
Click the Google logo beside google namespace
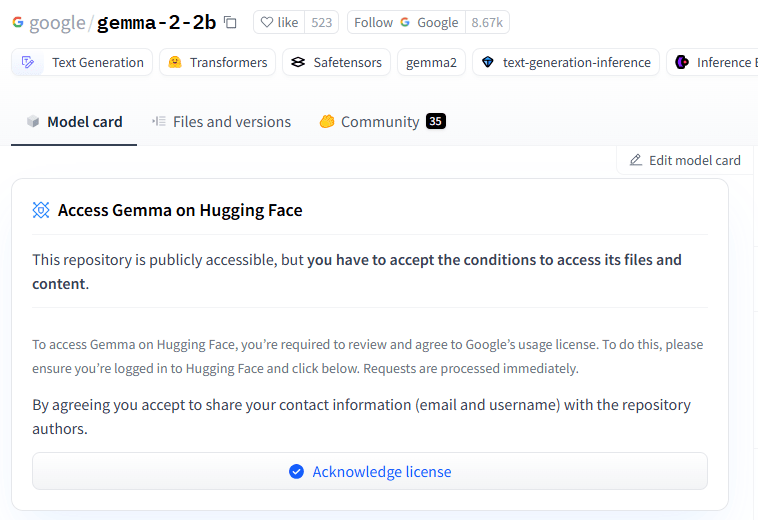click(x=18, y=22)
